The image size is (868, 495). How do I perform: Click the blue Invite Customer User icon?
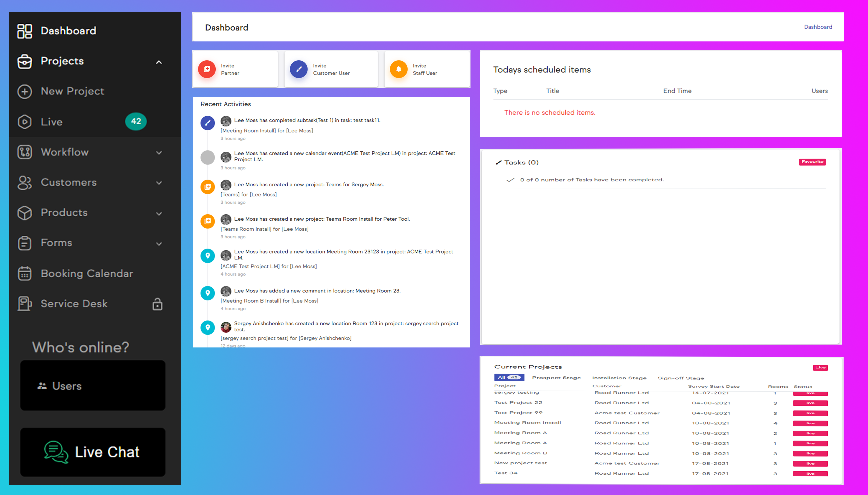pos(298,69)
